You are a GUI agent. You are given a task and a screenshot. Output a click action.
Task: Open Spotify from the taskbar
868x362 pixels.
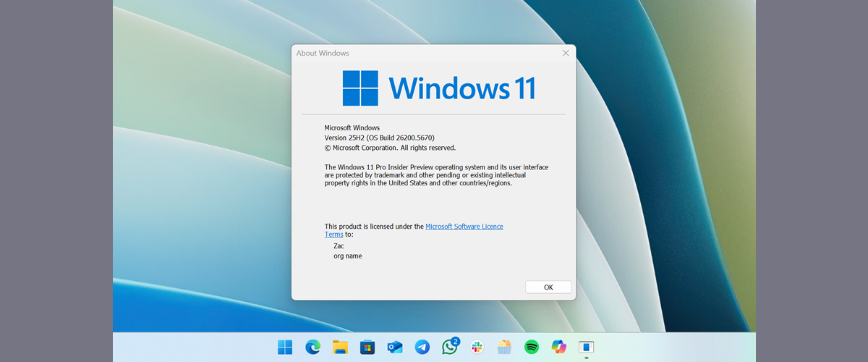(x=532, y=347)
